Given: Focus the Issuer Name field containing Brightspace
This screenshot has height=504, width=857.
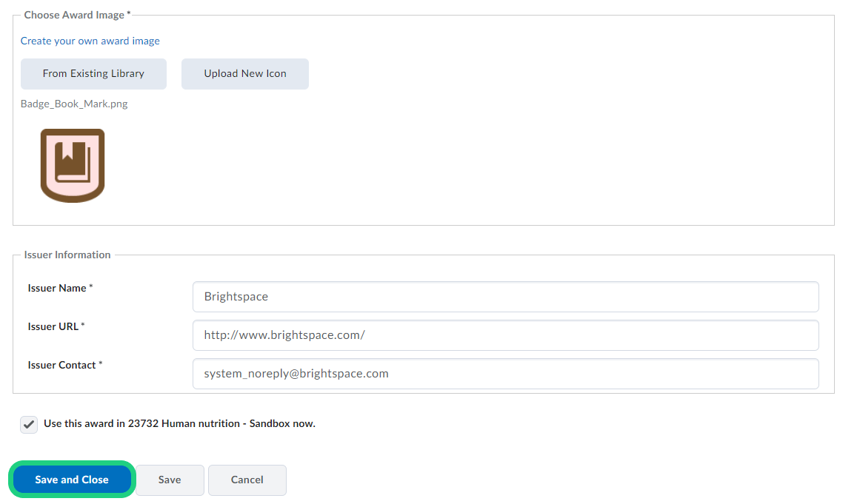Looking at the screenshot, I should [505, 297].
